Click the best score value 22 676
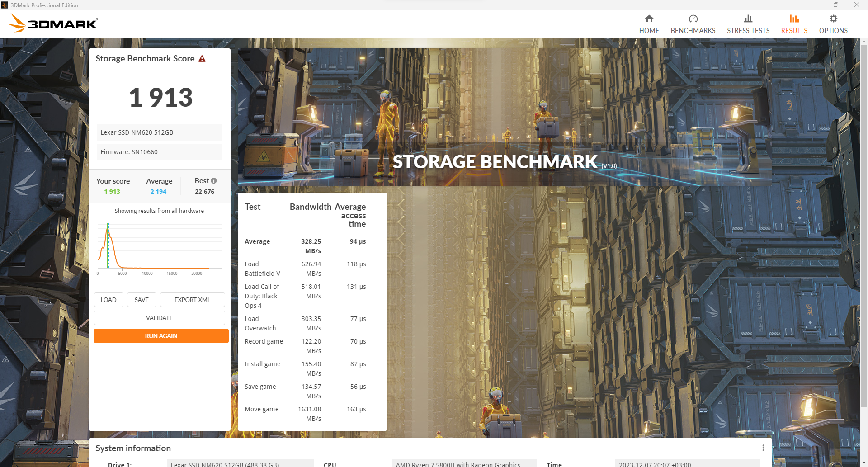The height and width of the screenshot is (467, 868). pyautogui.click(x=205, y=192)
